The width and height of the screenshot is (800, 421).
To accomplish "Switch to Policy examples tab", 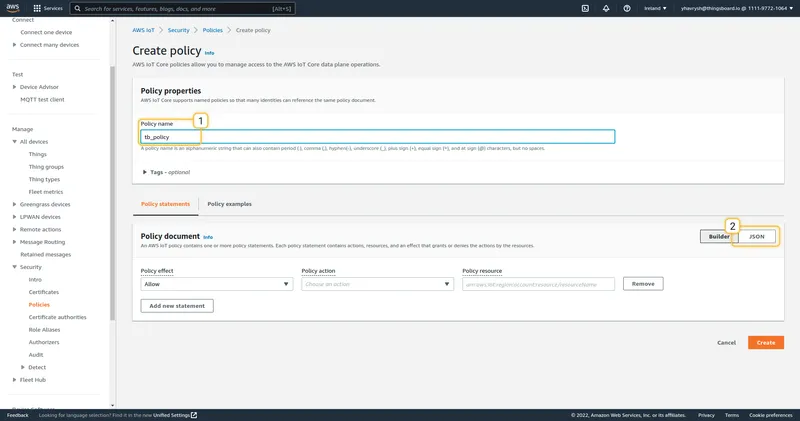I will 229,204.
